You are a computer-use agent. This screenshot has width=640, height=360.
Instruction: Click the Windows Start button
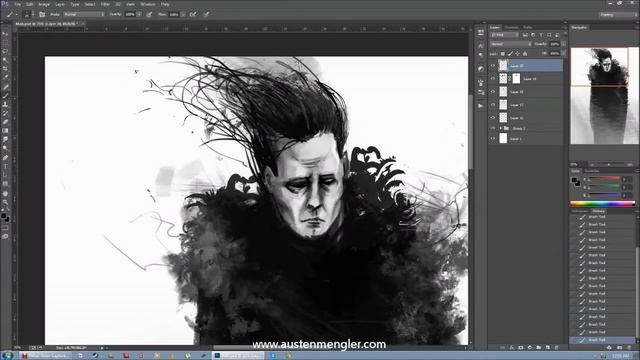click(x=7, y=356)
